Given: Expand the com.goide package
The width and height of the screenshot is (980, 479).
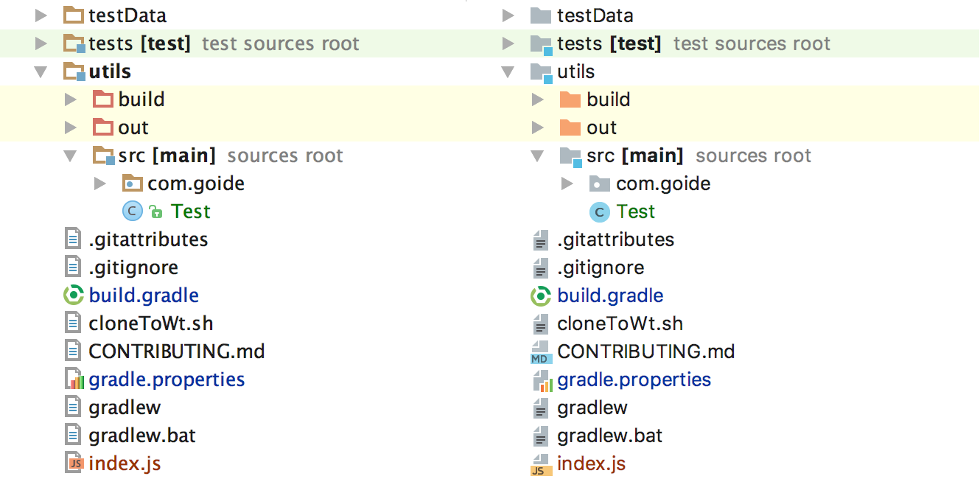Looking at the screenshot, I should (99, 183).
